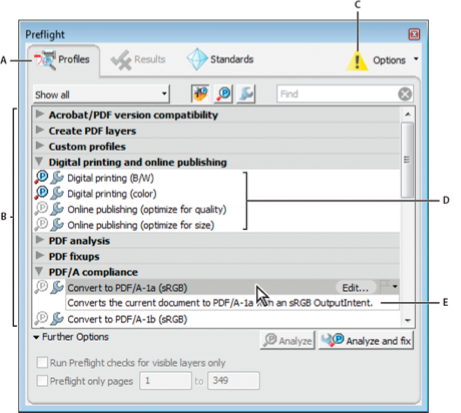Expand the Custom profiles group
This screenshot has height=413, width=461.
pyautogui.click(x=40, y=145)
